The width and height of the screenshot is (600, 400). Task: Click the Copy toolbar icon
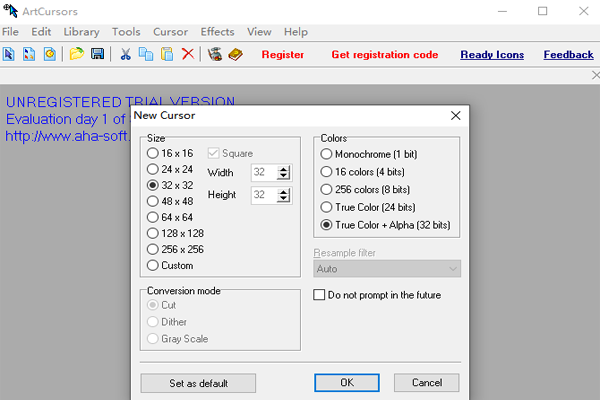(146, 54)
